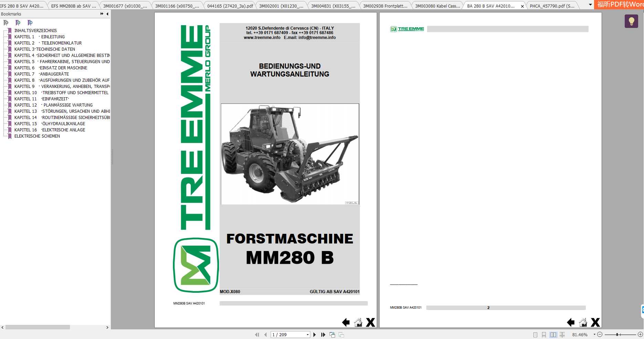Click the light bulb assistant icon
Viewport: 644px width, 339px height.
click(x=631, y=22)
